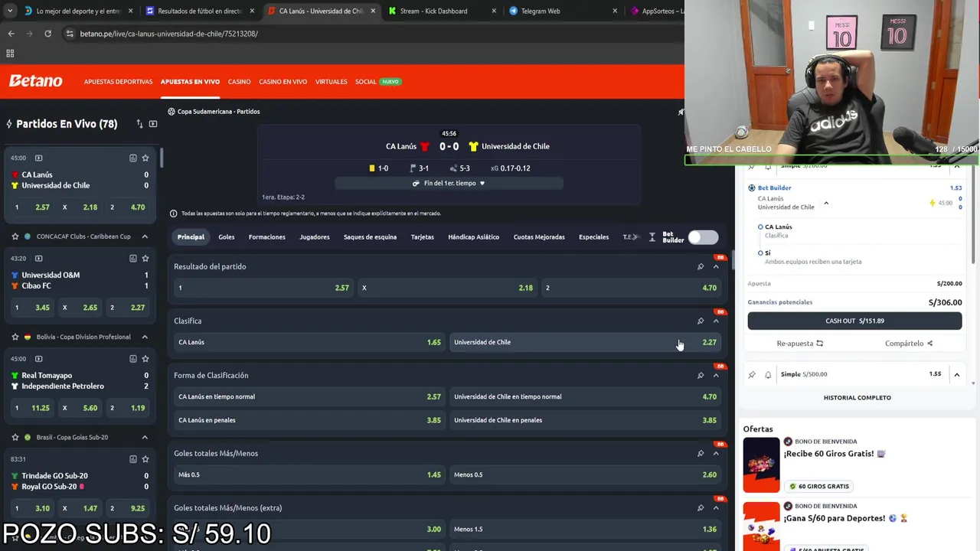Open HISTORIAL COMPLETO
Image resolution: width=980 pixels, height=551 pixels.
(x=857, y=398)
